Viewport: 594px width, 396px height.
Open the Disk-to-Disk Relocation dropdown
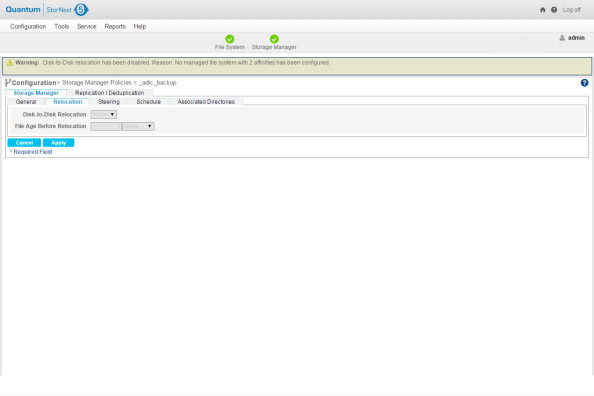(x=103, y=114)
